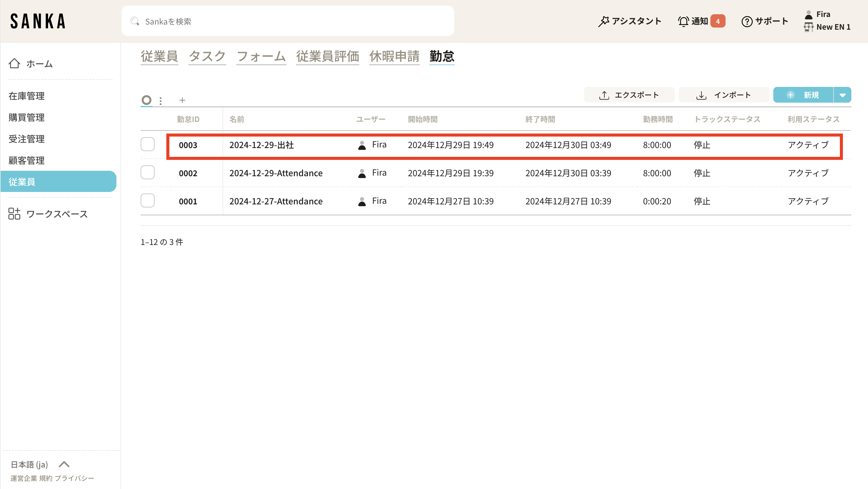Select checkbox for row 0002

tap(148, 173)
